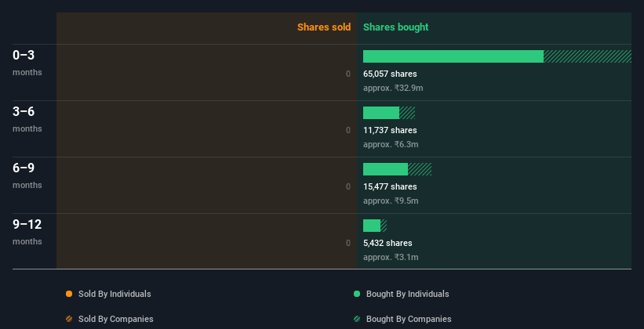Click the shares sold 0 in 0–3 months row
The height and width of the screenshot is (329, 644).
click(x=348, y=74)
